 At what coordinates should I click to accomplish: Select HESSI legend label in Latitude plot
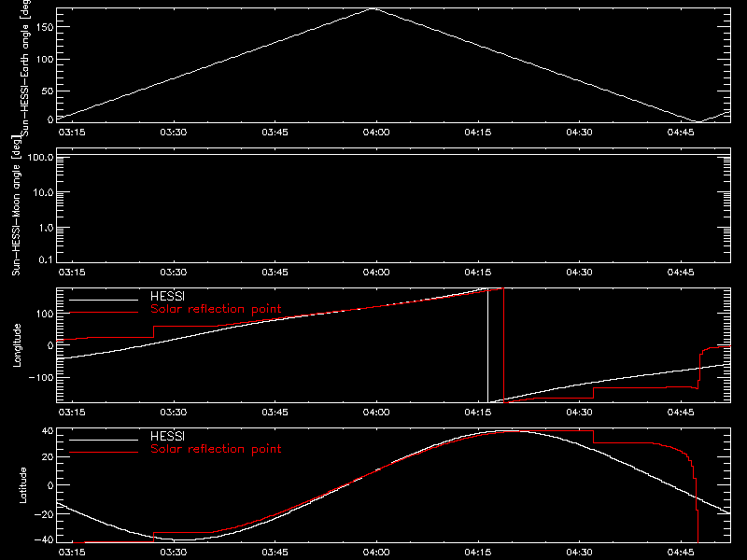167,436
